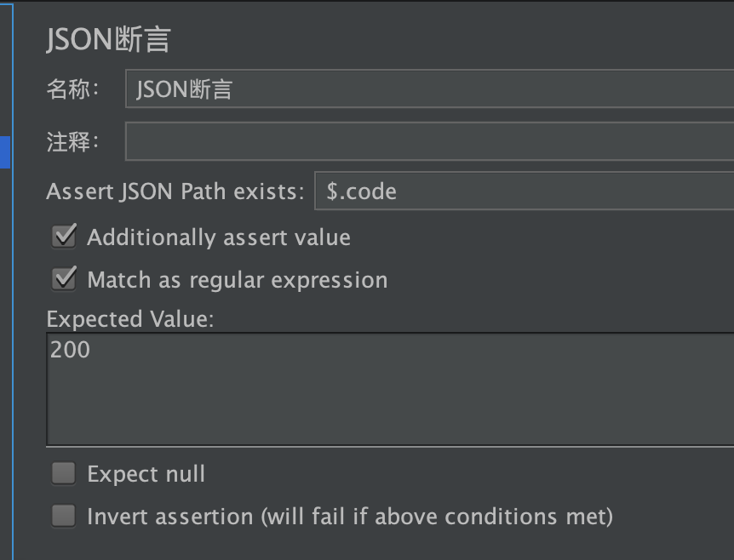Screen dimensions: 734x560
Task: Click the Assert JSON Path exists label
Action: pyautogui.click(x=175, y=191)
